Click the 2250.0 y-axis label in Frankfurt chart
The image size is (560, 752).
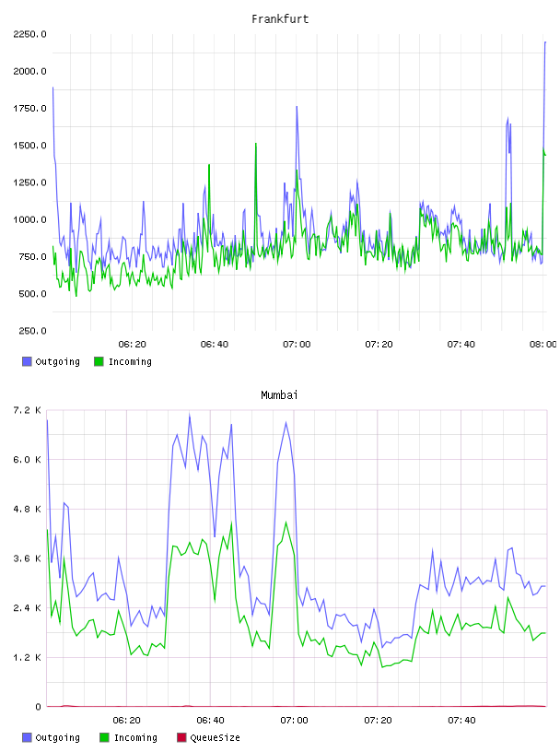click(x=29, y=34)
